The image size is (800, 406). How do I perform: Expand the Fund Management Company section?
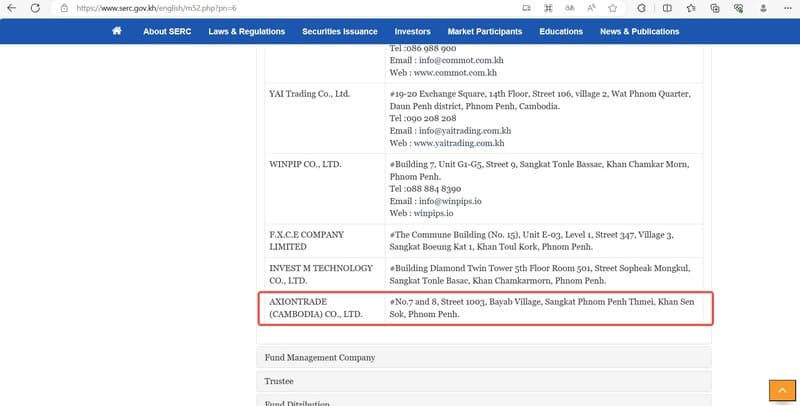tap(484, 358)
